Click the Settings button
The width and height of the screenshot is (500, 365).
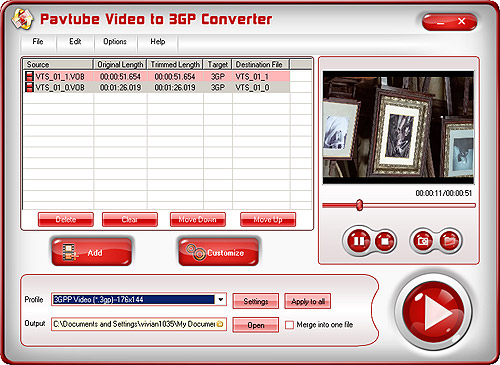(256, 301)
